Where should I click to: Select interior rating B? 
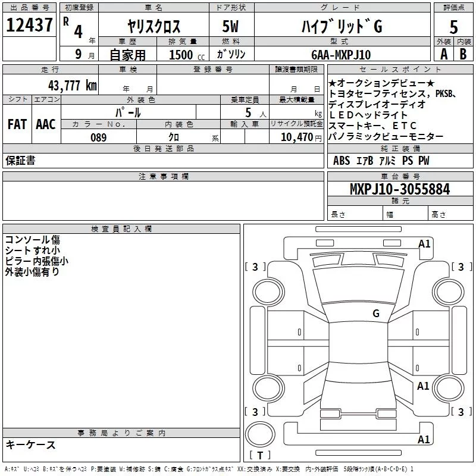coord(463,54)
